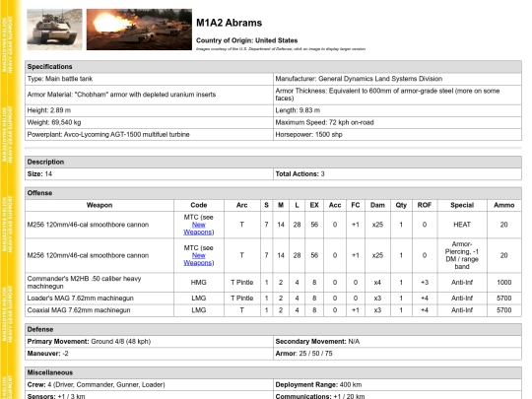Select the Armor-Piercing special cell
The height and width of the screenshot is (399, 532).
click(x=462, y=255)
